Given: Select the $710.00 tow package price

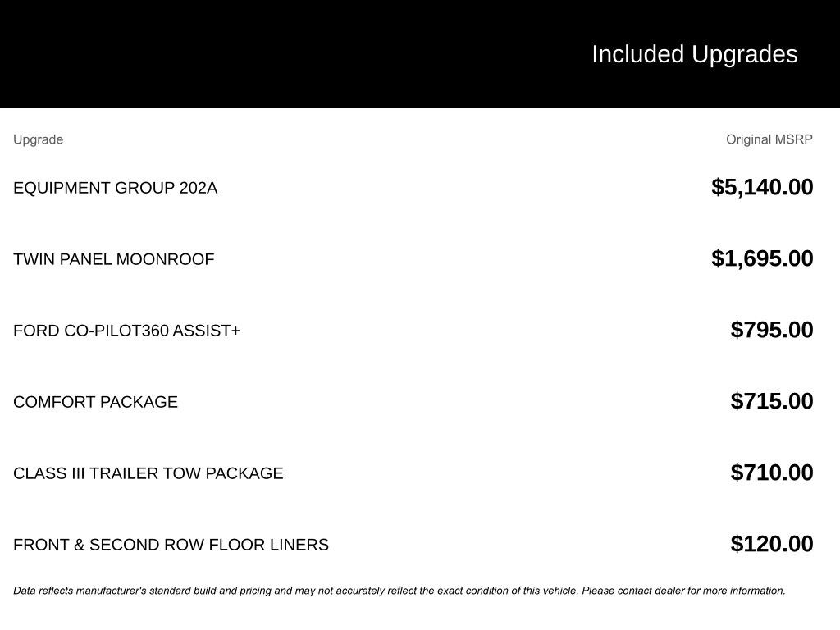Looking at the screenshot, I should (772, 472).
